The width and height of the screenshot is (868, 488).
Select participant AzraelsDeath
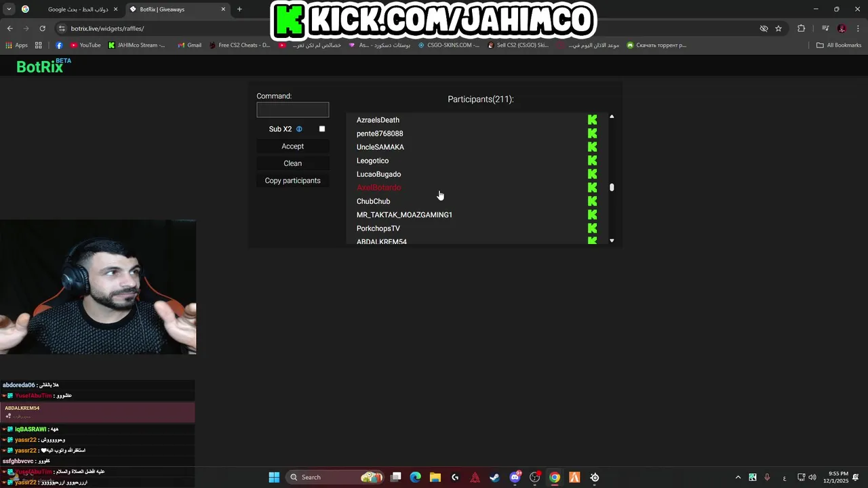click(378, 120)
